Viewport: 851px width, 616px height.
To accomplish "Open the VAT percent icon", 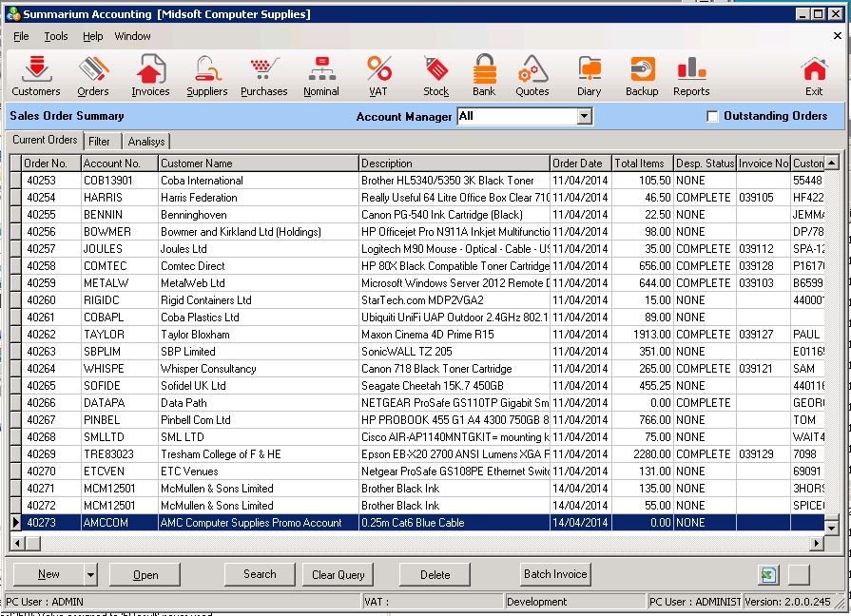I will tap(378, 76).
